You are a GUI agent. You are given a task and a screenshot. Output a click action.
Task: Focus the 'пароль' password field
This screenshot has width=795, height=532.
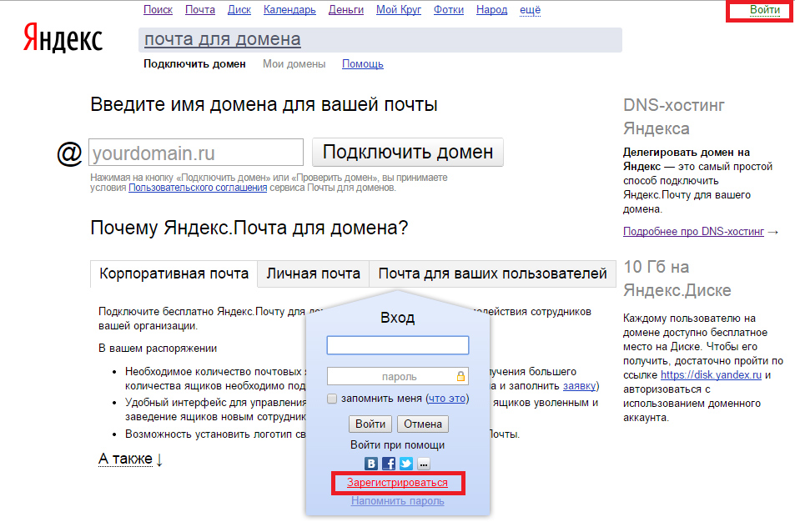pyautogui.click(x=397, y=376)
